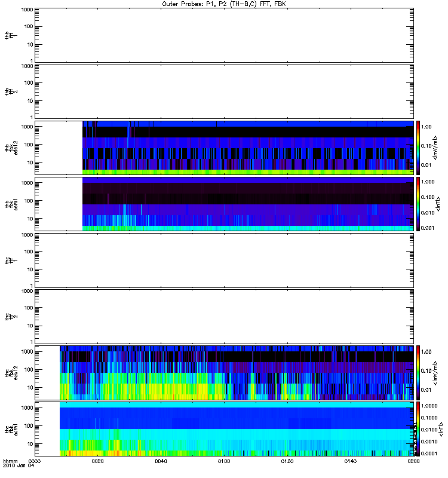Click inside the thb fbk edc12 spectrogram
The height and width of the screenshot is (478, 448).
(248, 148)
